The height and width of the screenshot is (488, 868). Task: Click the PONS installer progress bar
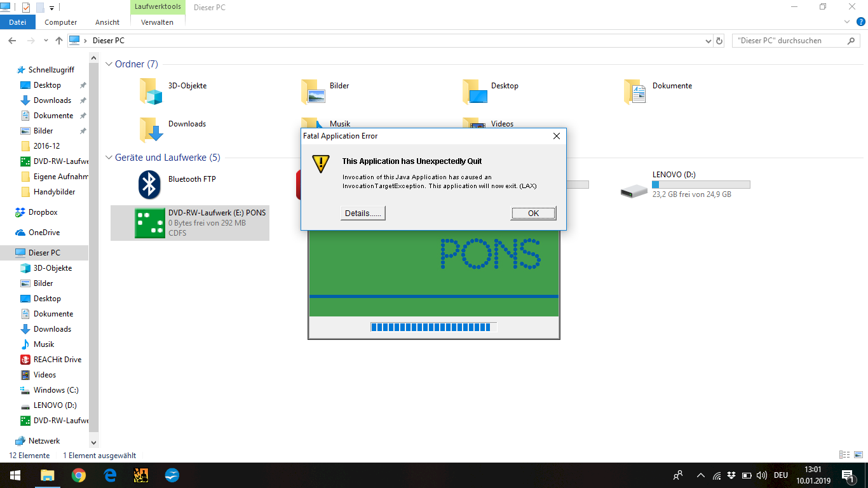[433, 327]
